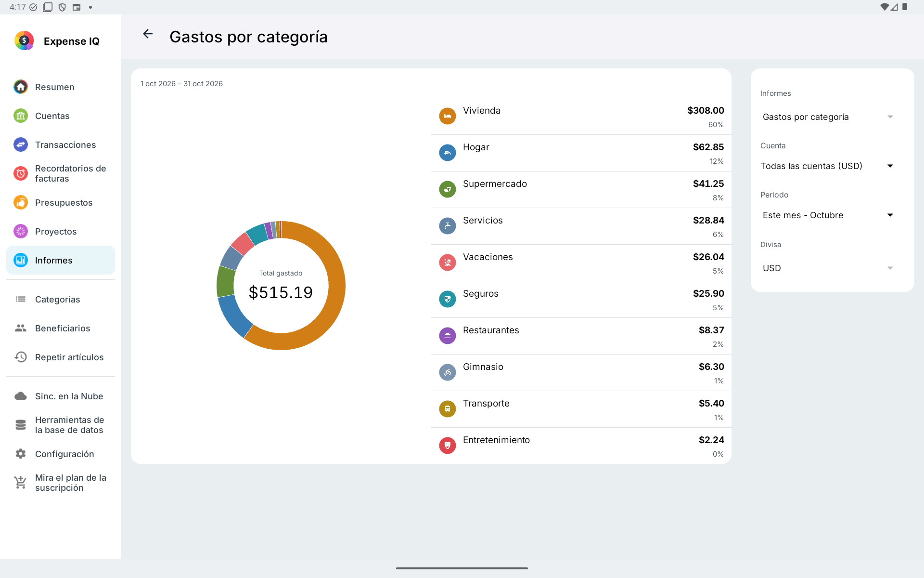This screenshot has width=924, height=578.
Task: Go back with the arrow icon
Action: coord(148,34)
